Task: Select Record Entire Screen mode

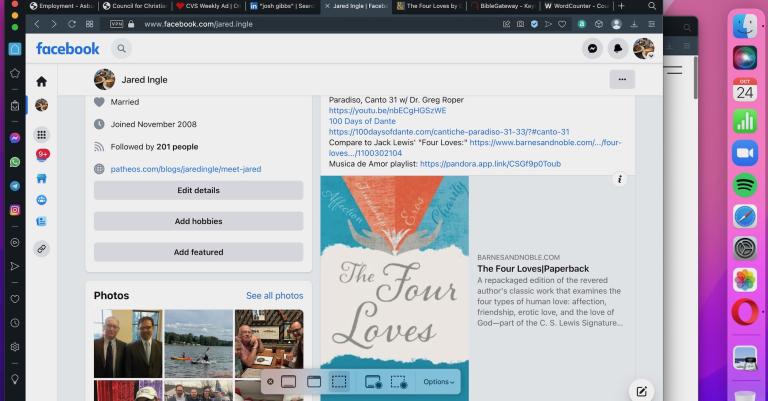Action: click(x=373, y=382)
